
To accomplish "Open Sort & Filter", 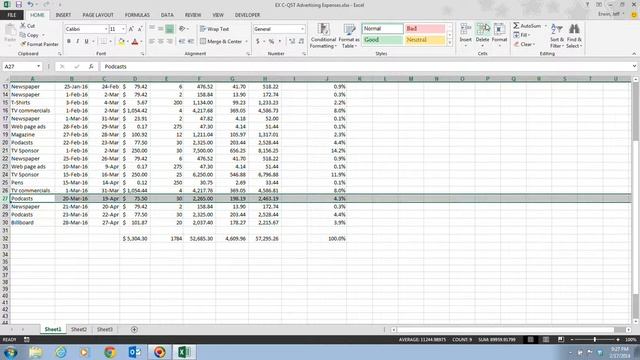I will tap(556, 36).
